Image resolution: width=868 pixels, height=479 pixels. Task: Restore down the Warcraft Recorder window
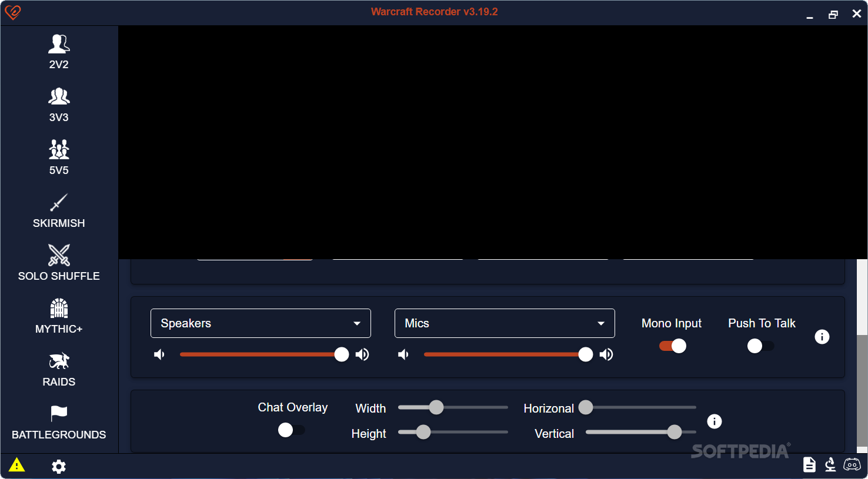coord(833,14)
